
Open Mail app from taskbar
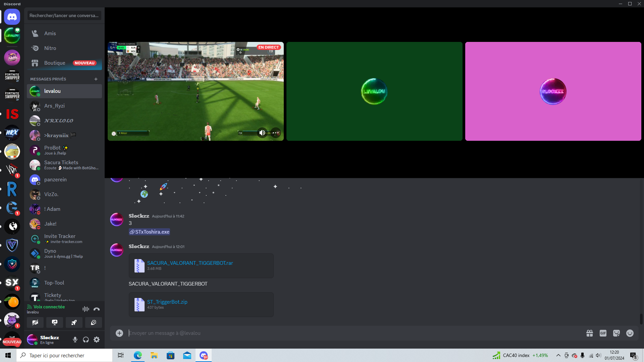pyautogui.click(x=187, y=355)
